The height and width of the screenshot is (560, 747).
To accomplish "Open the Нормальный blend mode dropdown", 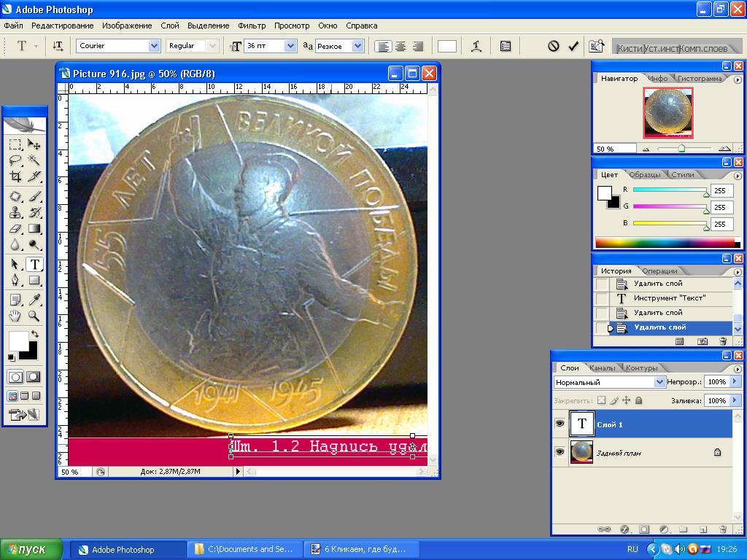I will coord(659,382).
